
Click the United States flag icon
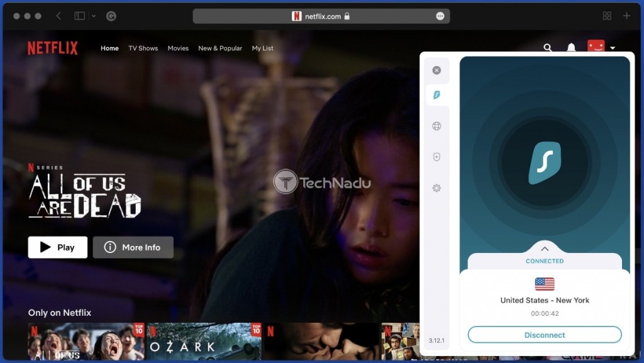tap(545, 284)
